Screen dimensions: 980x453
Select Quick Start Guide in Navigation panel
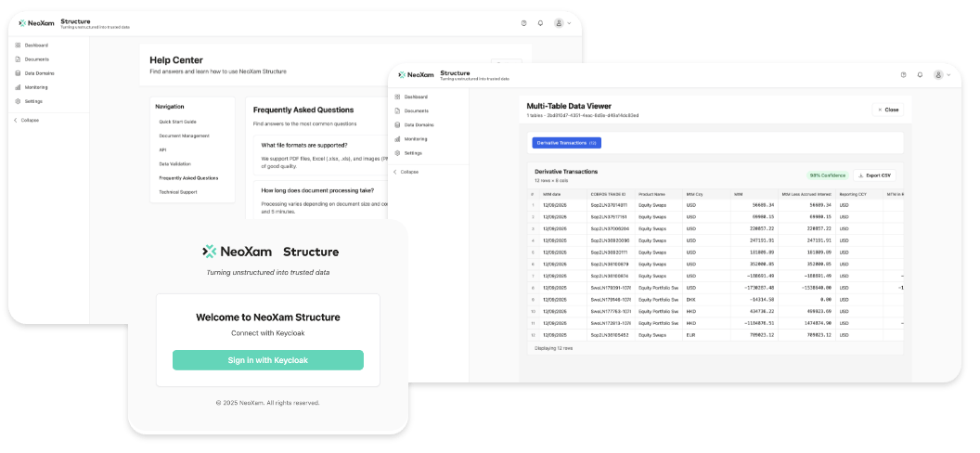[x=177, y=122]
